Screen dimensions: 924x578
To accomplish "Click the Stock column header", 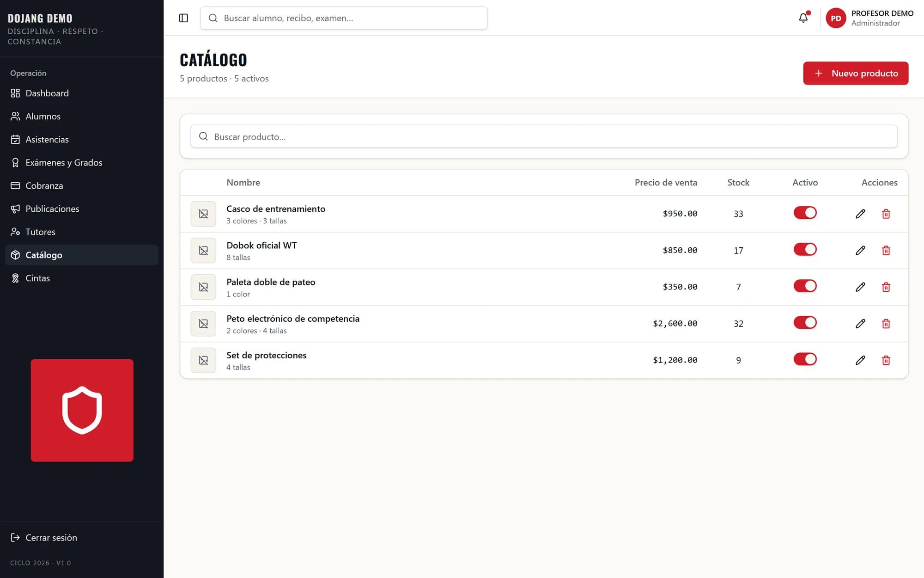I will pyautogui.click(x=738, y=182).
